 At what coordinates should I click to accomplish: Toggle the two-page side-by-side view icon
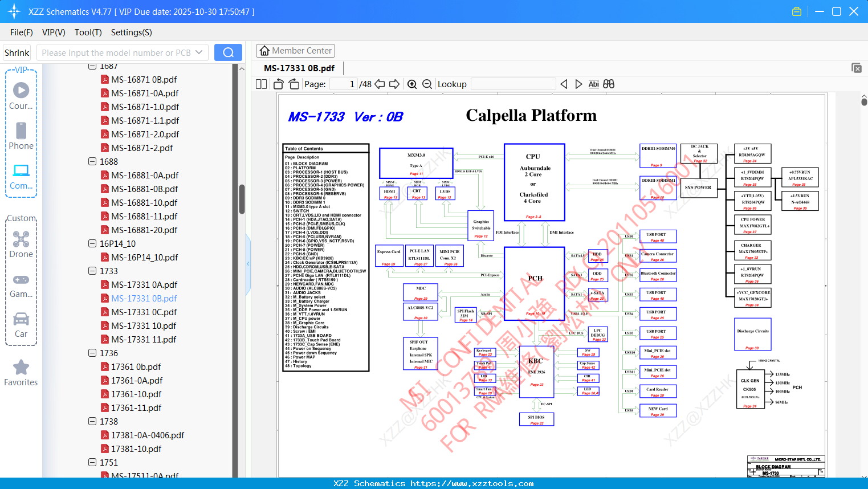(x=261, y=84)
